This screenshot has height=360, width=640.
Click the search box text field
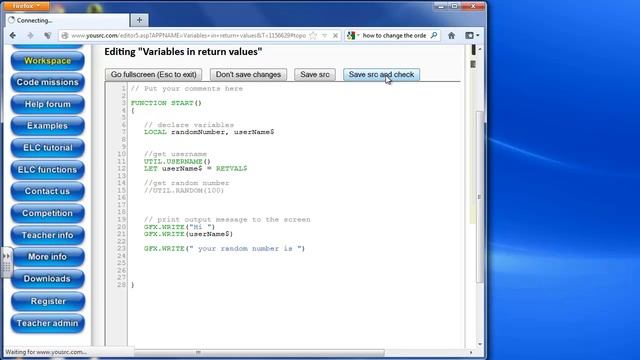pos(394,36)
